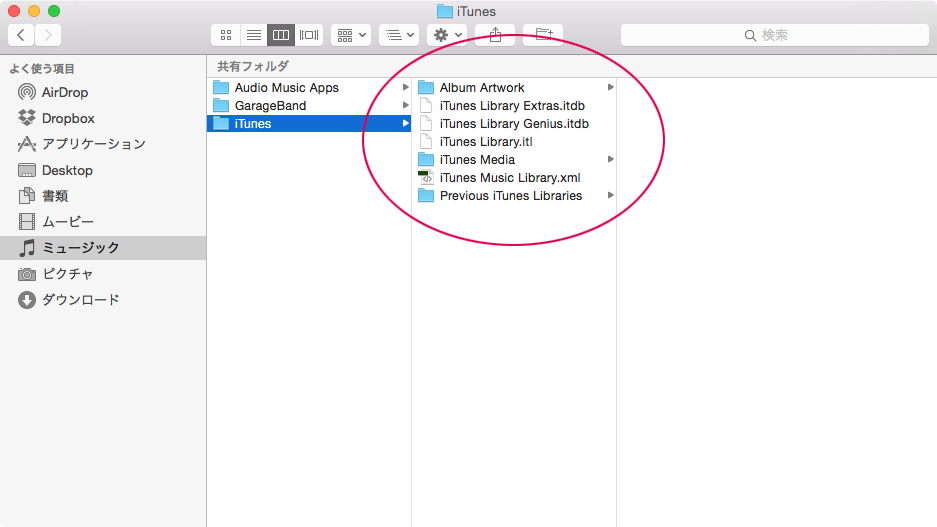Open the gear Action menu
Image resolution: width=937 pixels, height=527 pixels.
pyautogui.click(x=447, y=35)
